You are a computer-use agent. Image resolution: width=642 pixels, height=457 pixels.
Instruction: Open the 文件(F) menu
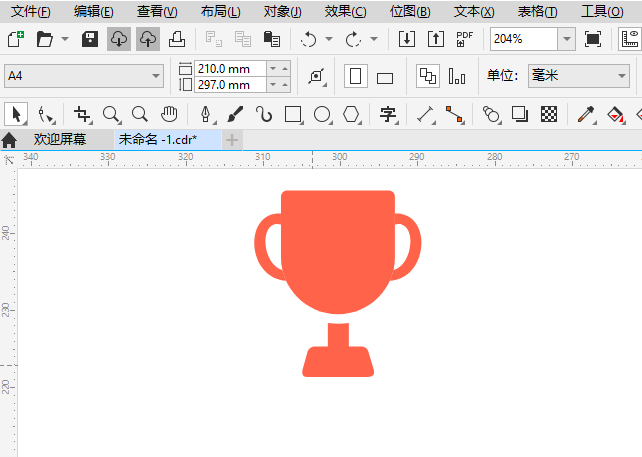click(x=31, y=11)
